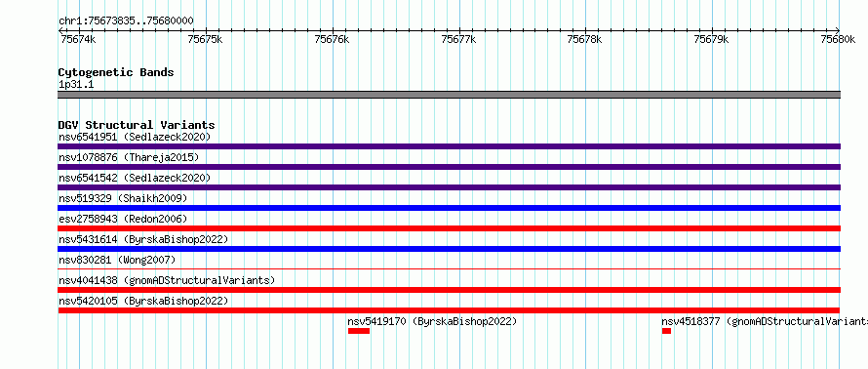The height and width of the screenshot is (369, 868).
Task: Click the nsv830281 (Wong2007) label
Action: tap(117, 260)
